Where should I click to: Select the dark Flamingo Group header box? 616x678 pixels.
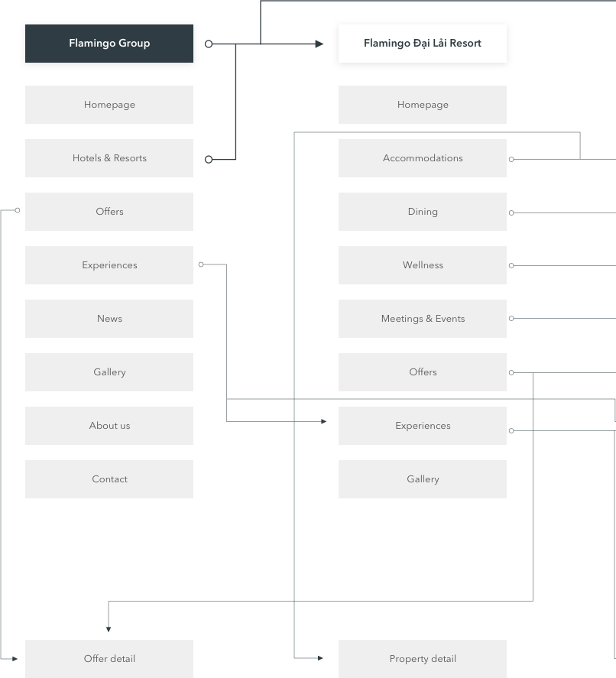(x=109, y=44)
